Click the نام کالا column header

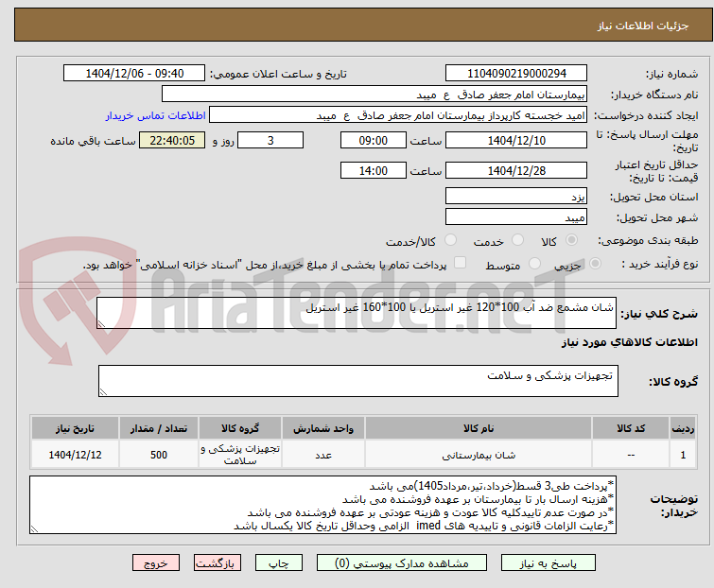pyautogui.click(x=479, y=428)
